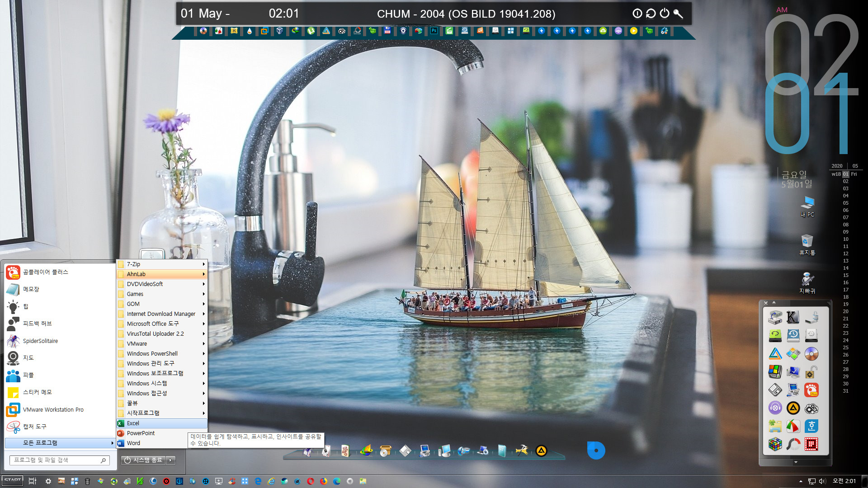Screen dimensions: 868x488
Task: Open the 지빠귀 desktop shortcut
Action: (x=807, y=283)
